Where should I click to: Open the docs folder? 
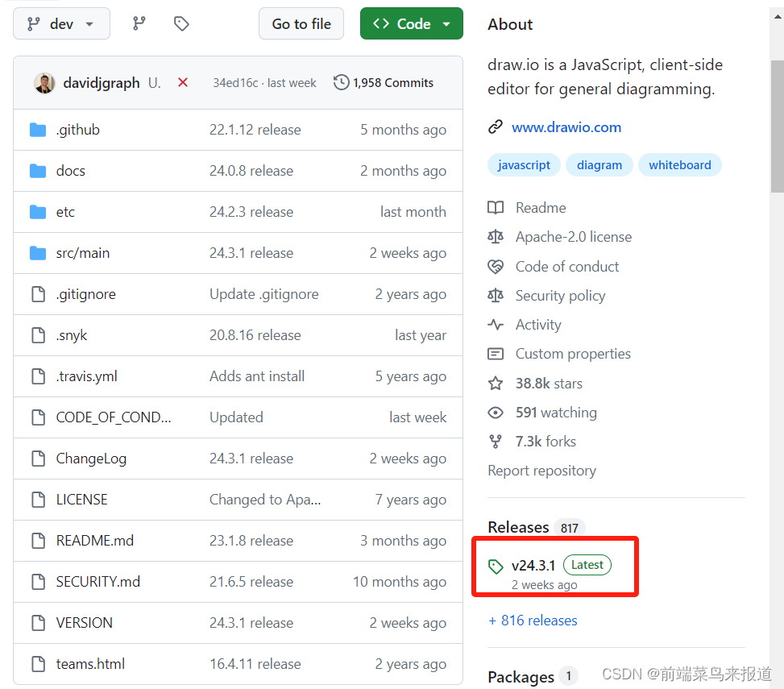coord(70,171)
